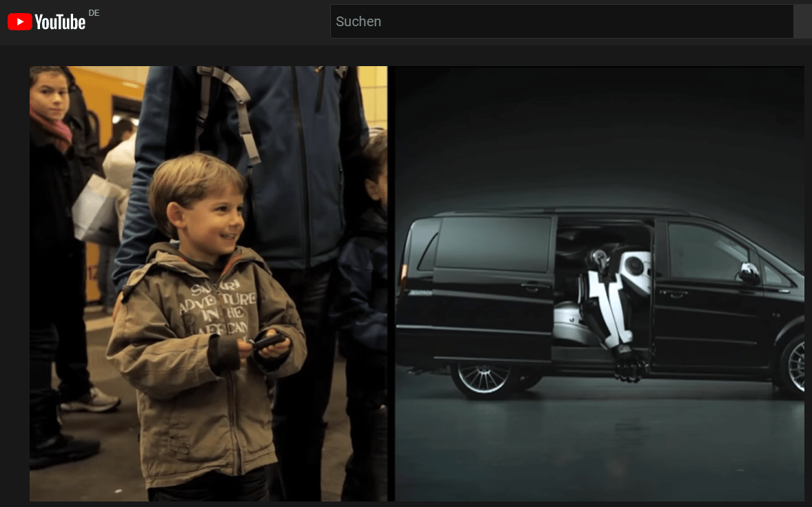The image size is (812, 507).
Task: Click the red YouTube play logo icon
Action: (x=20, y=22)
